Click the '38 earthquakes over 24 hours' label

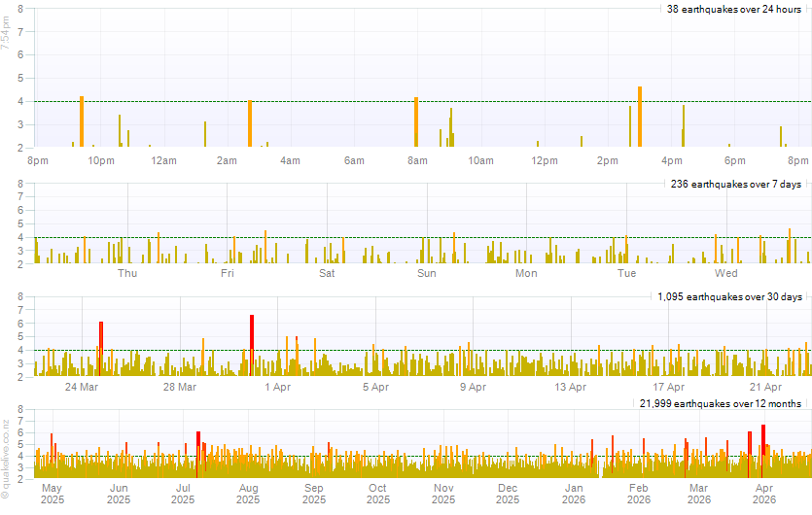coord(734,9)
